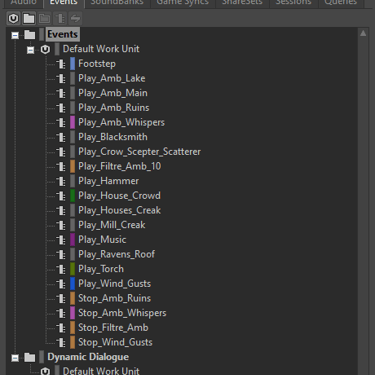Select Default Work Unit under Events
The image size is (375, 375).
[101, 49]
